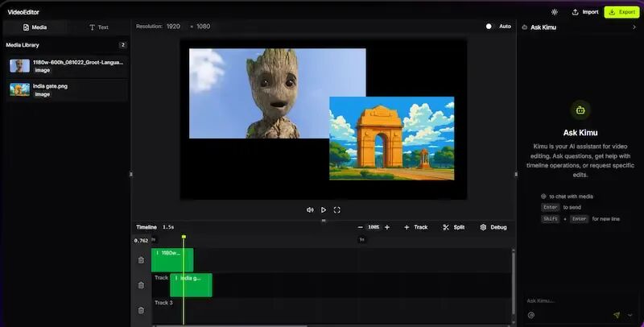Viewport: 644px width, 327px height.
Task: Zoom in the timeline with plus
Action: coord(387,227)
